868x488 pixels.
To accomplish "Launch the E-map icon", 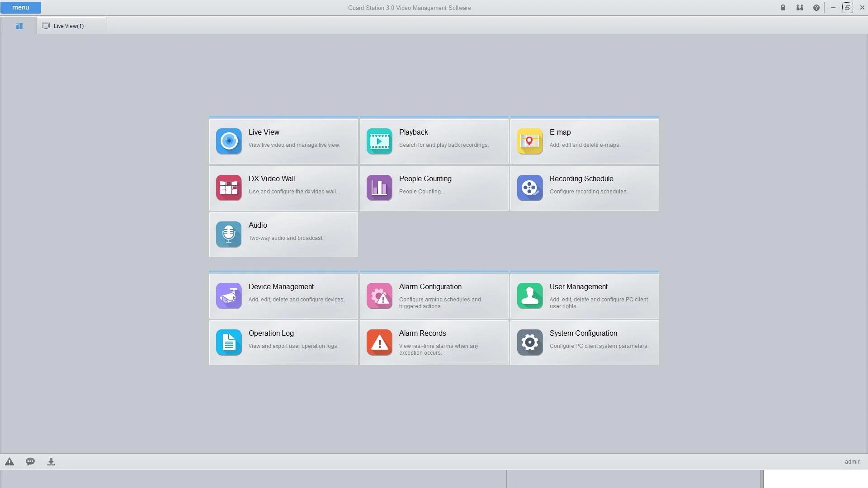I will pos(530,141).
